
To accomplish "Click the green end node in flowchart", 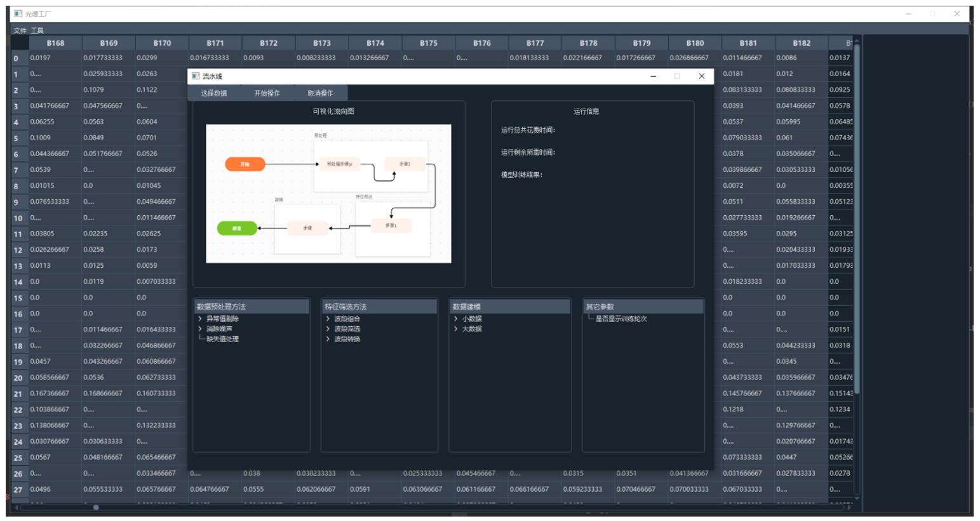I will pyautogui.click(x=237, y=228).
